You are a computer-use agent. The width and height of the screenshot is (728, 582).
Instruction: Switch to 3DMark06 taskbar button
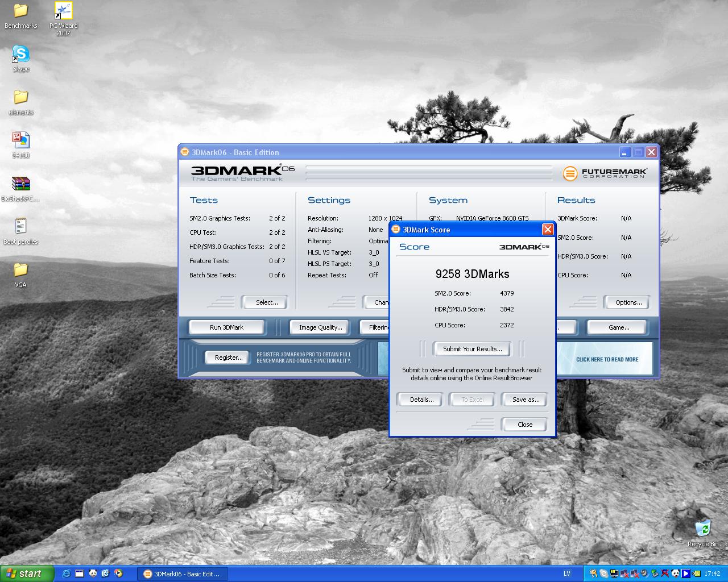point(182,574)
